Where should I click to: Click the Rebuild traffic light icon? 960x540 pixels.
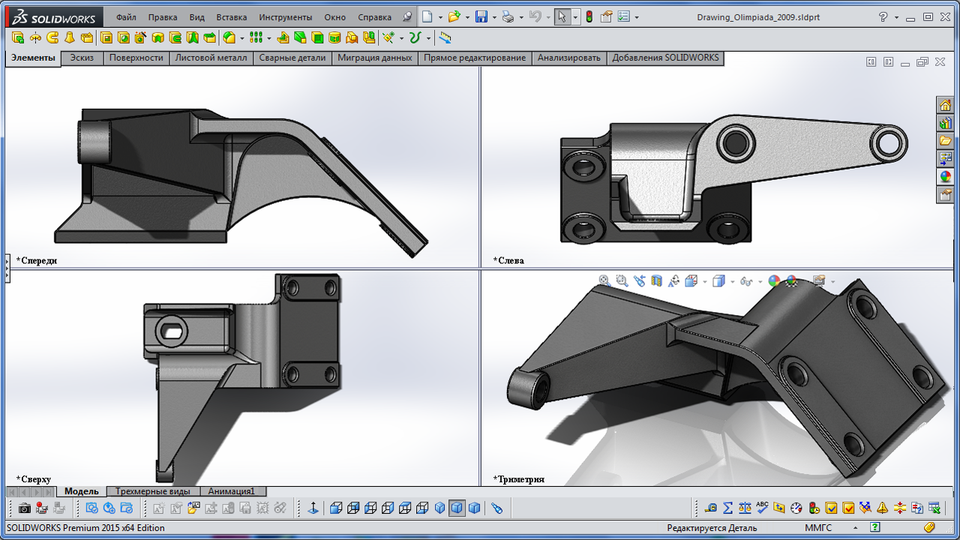(588, 17)
